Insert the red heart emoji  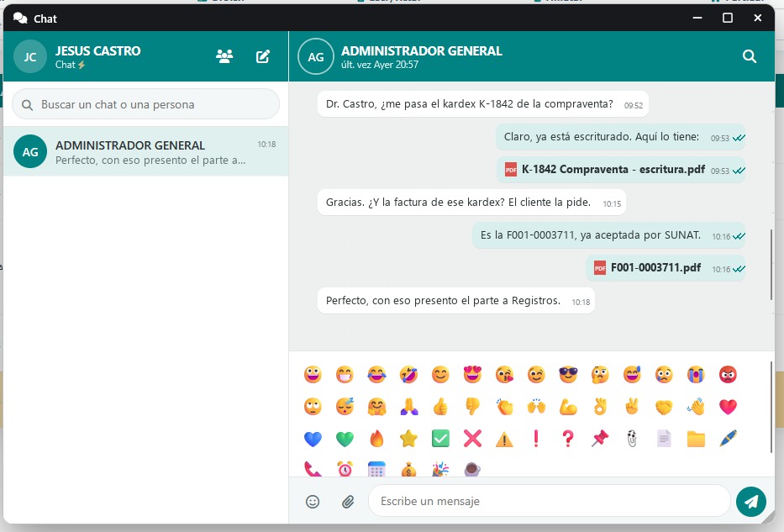click(x=728, y=407)
